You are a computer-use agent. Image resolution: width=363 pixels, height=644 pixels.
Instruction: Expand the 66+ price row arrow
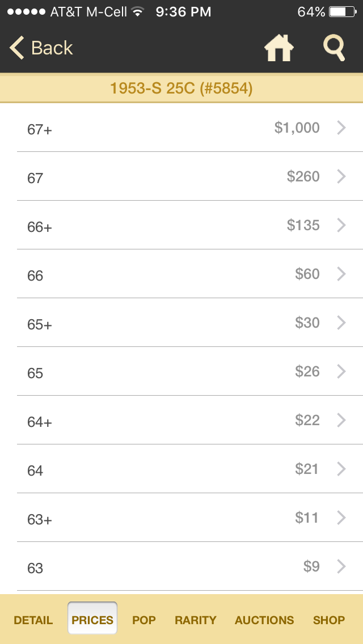pos(341,225)
